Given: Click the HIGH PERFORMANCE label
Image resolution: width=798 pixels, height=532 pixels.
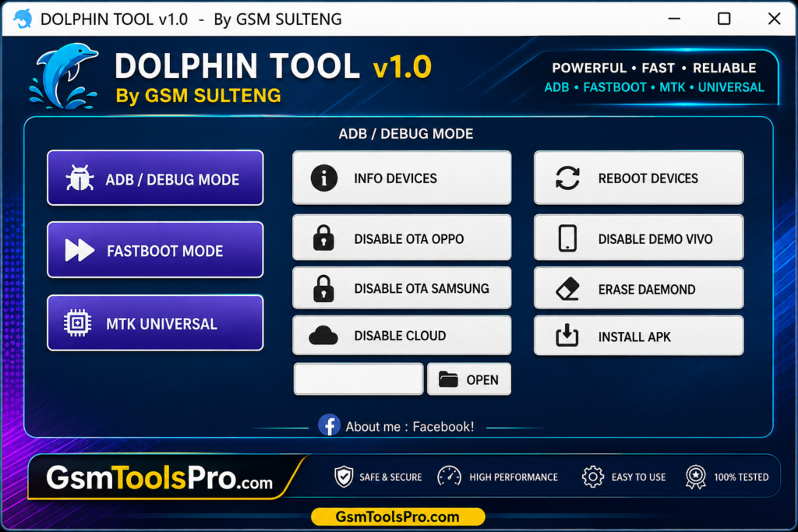Looking at the screenshot, I should tap(514, 477).
